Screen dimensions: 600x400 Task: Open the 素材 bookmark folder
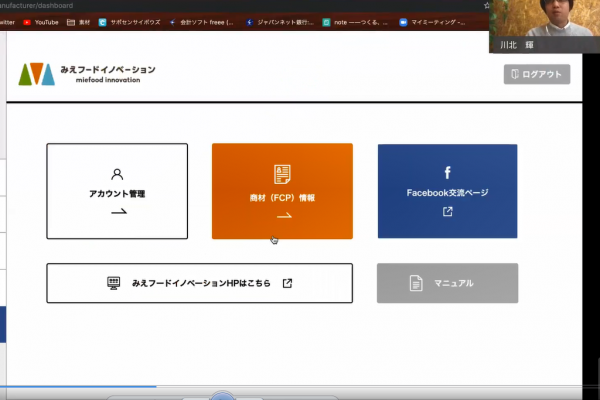[78, 22]
